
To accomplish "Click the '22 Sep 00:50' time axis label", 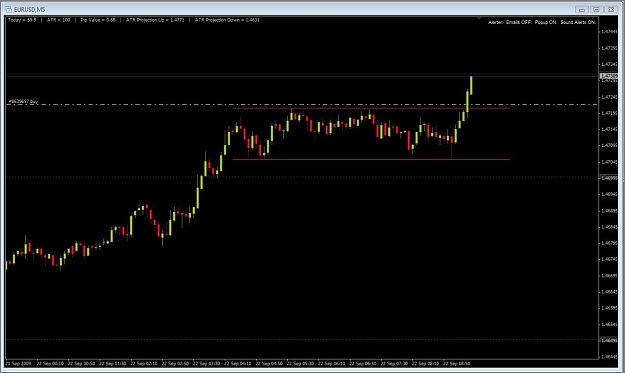I will coord(81,363).
